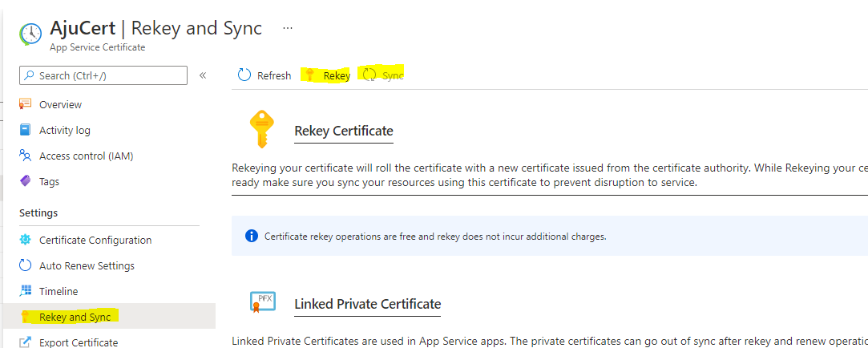The width and height of the screenshot is (868, 348).
Task: Select Access control (IAM) in sidebar
Action: (86, 156)
